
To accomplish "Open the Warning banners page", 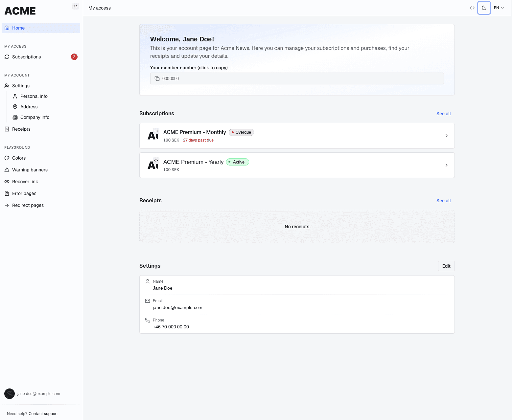I will click(41, 170).
